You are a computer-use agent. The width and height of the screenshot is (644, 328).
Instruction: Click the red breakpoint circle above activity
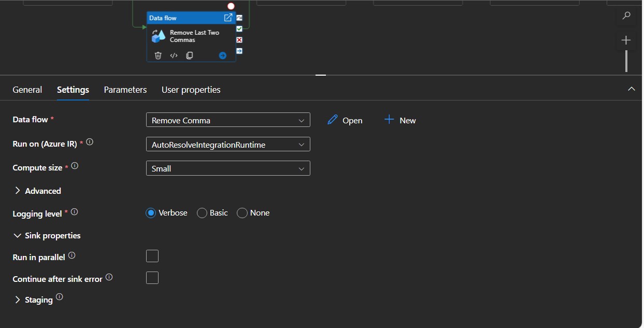click(231, 6)
